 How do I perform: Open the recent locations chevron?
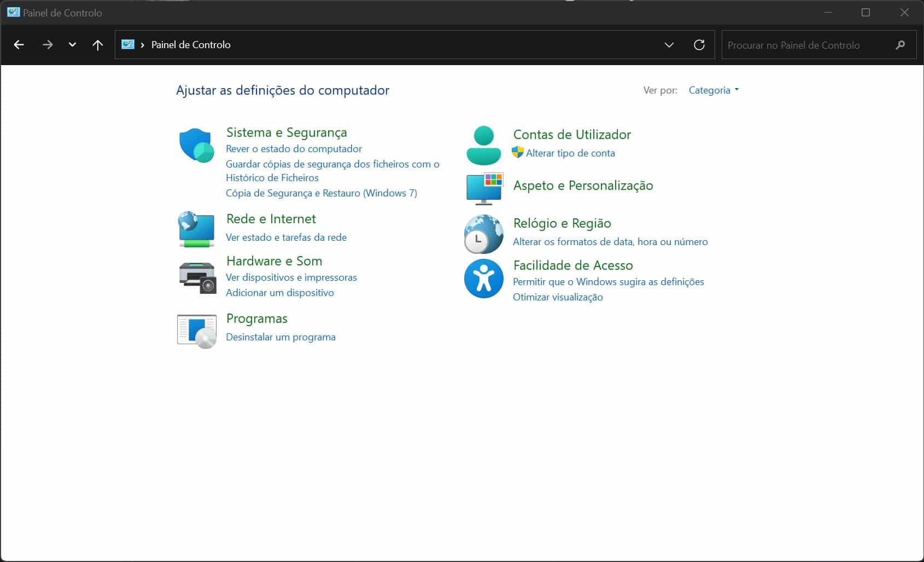point(72,45)
